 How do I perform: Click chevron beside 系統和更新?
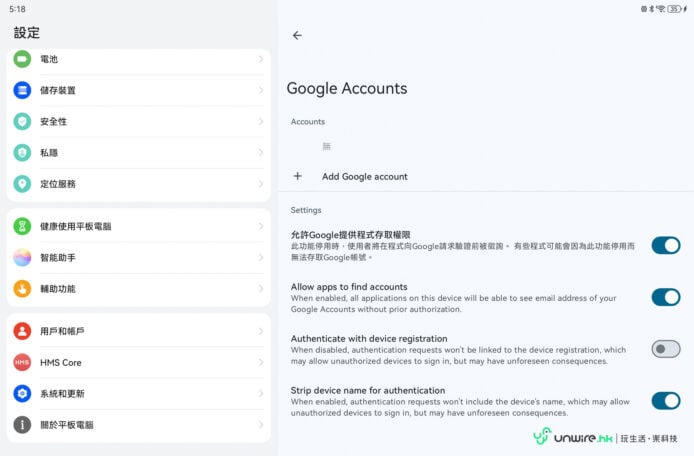[261, 393]
